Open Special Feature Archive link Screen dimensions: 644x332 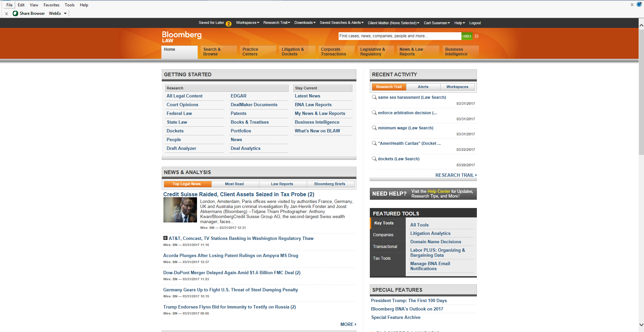[396, 317]
